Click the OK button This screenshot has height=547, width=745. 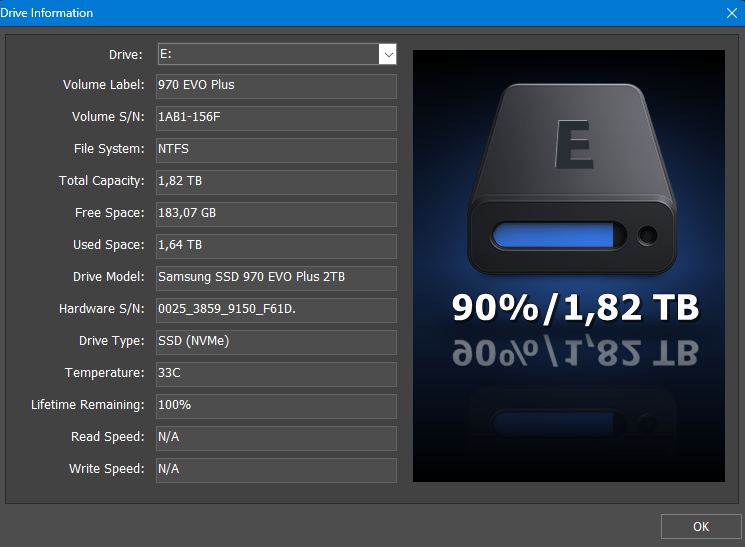700,527
